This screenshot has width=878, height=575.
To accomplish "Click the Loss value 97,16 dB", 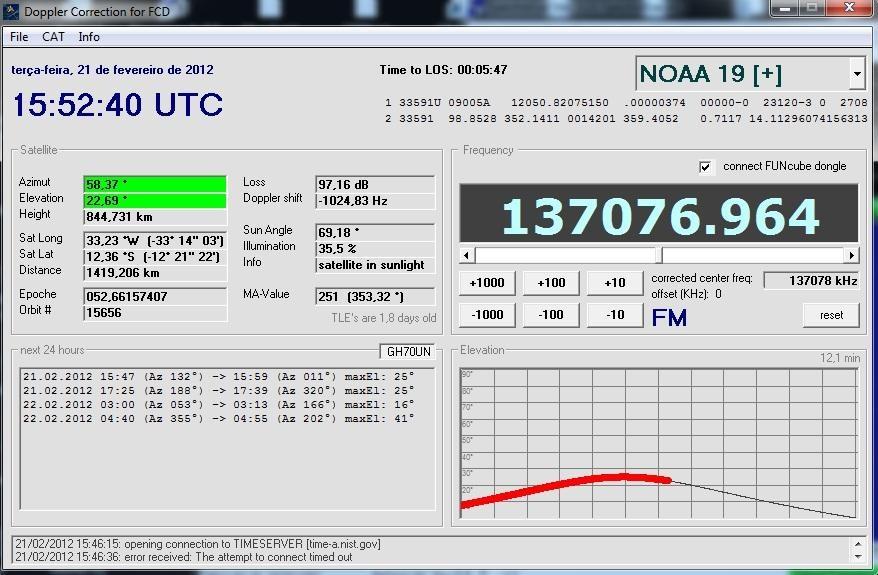I will (x=375, y=184).
